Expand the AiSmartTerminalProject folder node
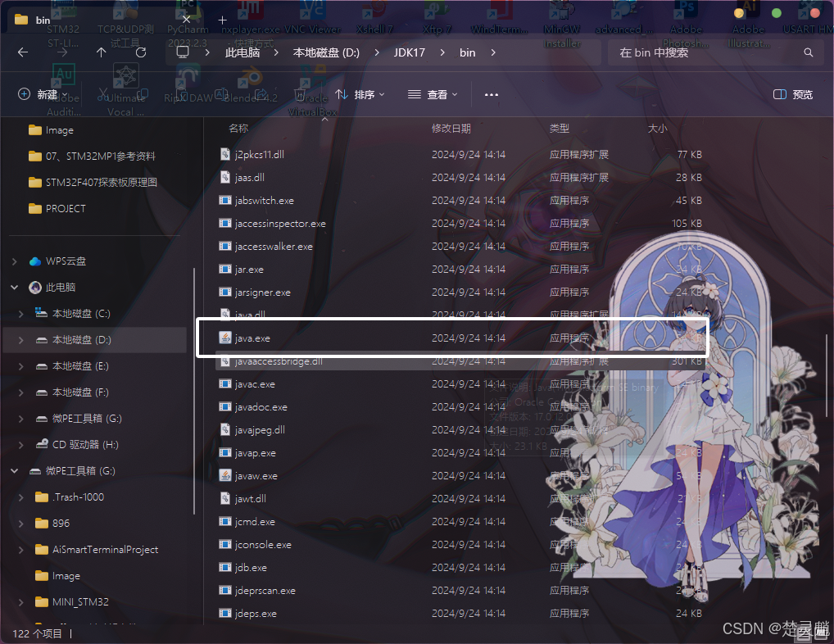Image resolution: width=834 pixels, height=644 pixels. [20, 549]
